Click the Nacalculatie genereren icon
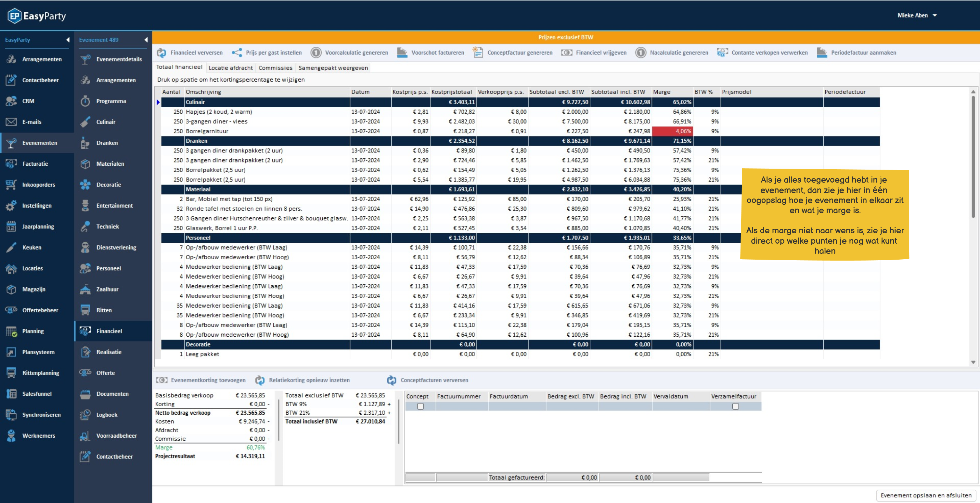 tap(641, 53)
